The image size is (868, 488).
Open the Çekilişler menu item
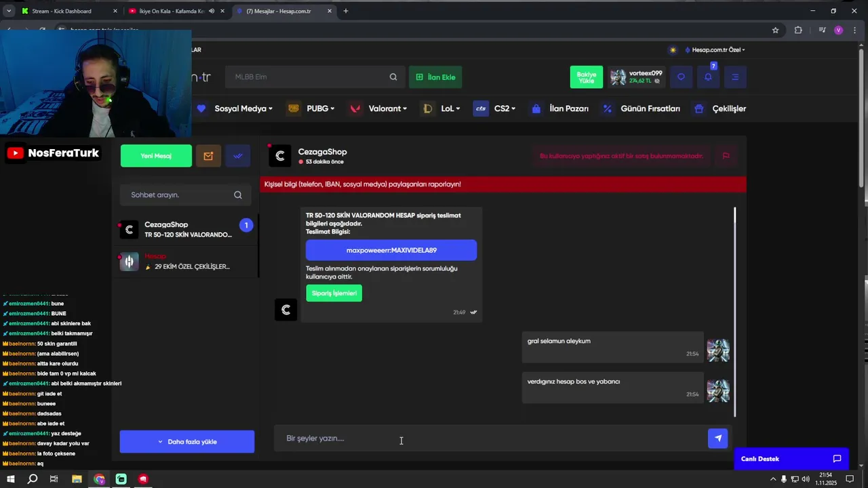(729, 108)
